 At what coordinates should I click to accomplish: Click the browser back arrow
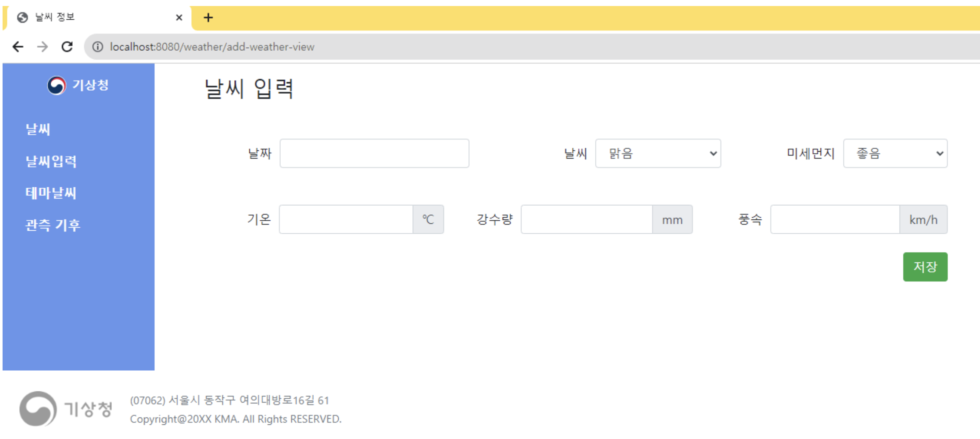click(x=18, y=47)
